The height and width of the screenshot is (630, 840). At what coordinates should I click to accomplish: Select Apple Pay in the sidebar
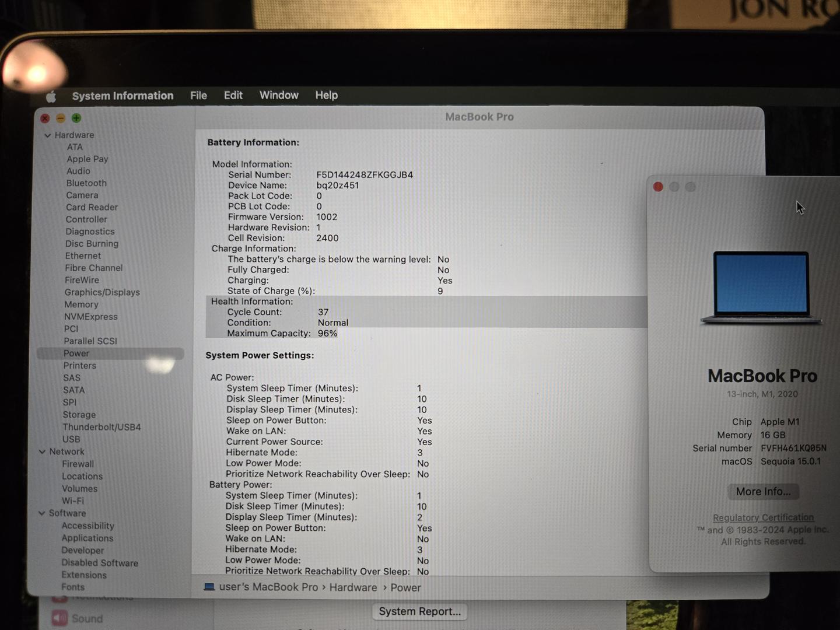coord(87,159)
